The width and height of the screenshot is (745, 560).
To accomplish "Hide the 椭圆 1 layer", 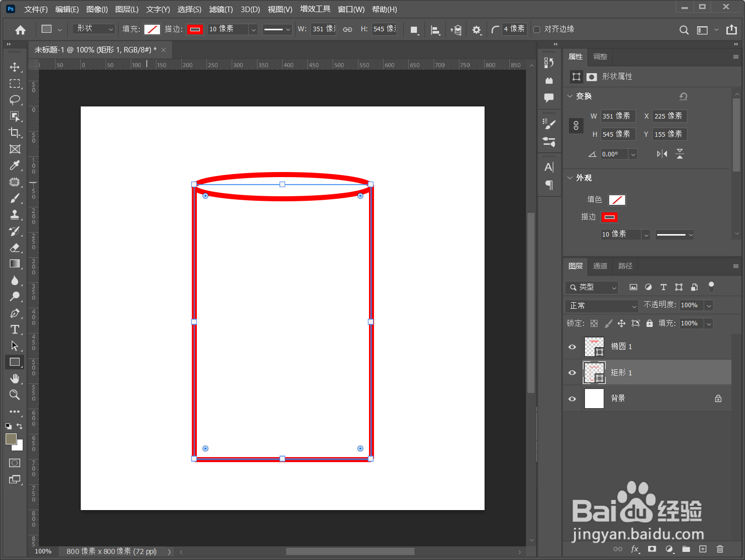I will (572, 347).
